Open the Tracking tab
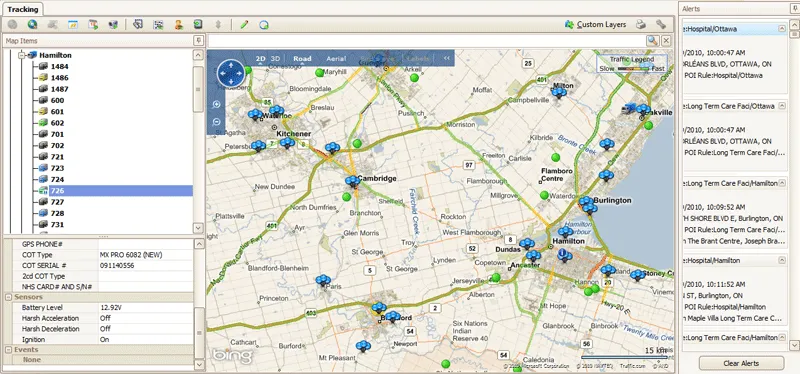The height and width of the screenshot is (374, 800). (x=22, y=9)
